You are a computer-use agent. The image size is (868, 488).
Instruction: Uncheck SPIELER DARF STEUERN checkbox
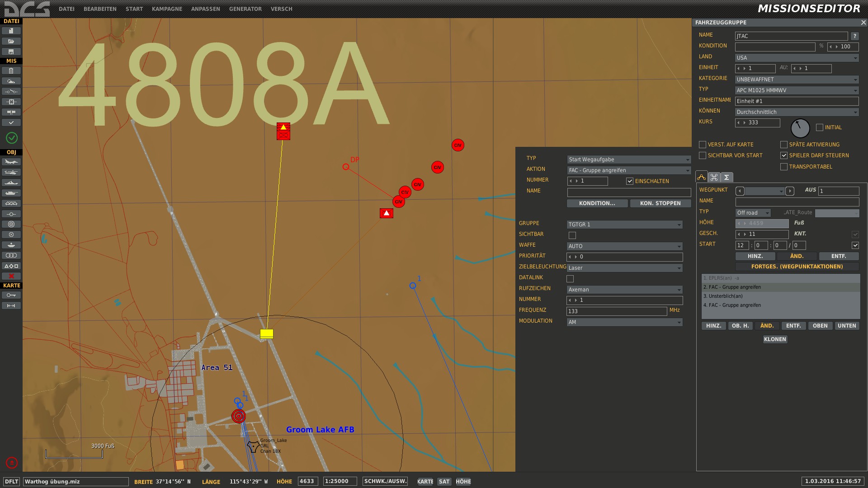pos(784,155)
